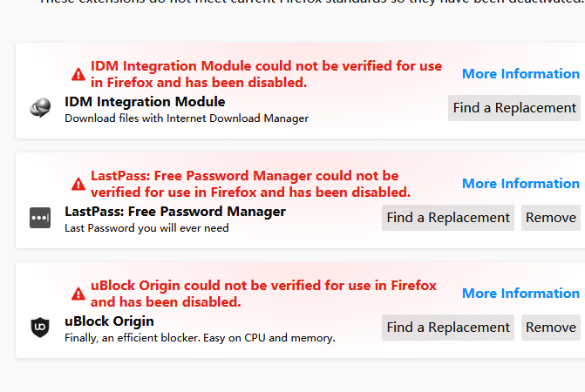The image size is (585, 392).
Task: Click the uBlock Origin shield icon
Action: click(x=40, y=328)
